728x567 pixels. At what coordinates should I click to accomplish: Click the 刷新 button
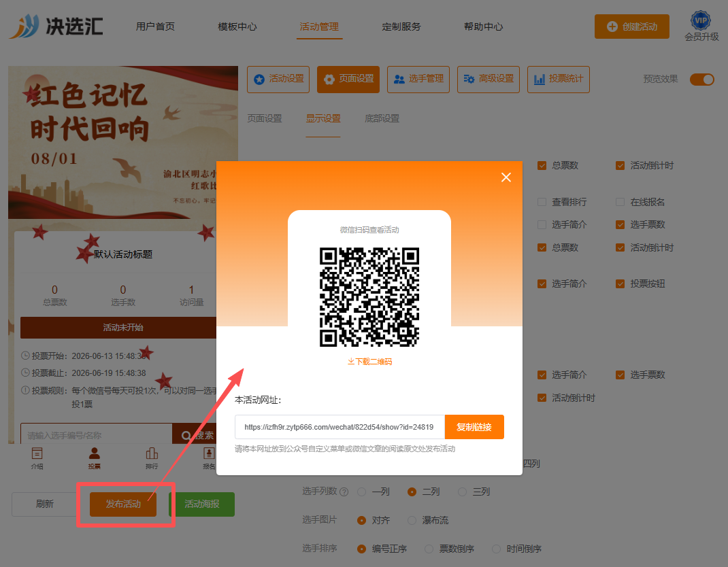(x=45, y=504)
